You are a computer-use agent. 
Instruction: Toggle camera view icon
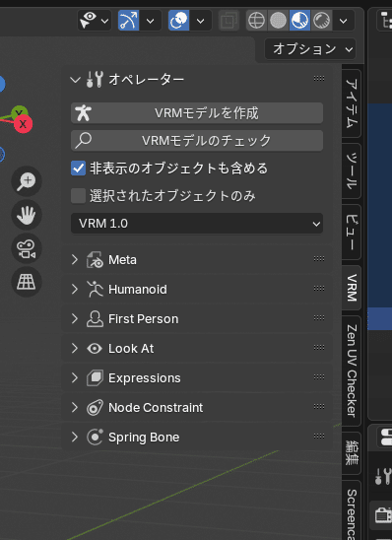[27, 248]
